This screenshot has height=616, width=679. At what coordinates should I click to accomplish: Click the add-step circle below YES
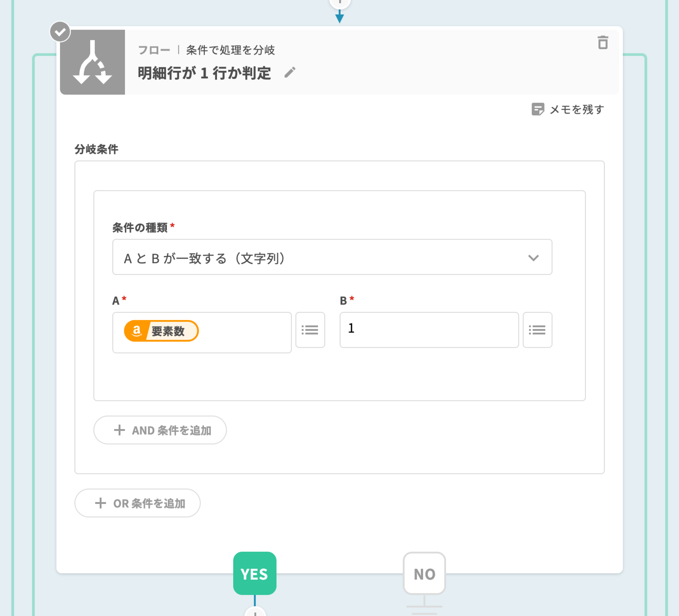(255, 613)
